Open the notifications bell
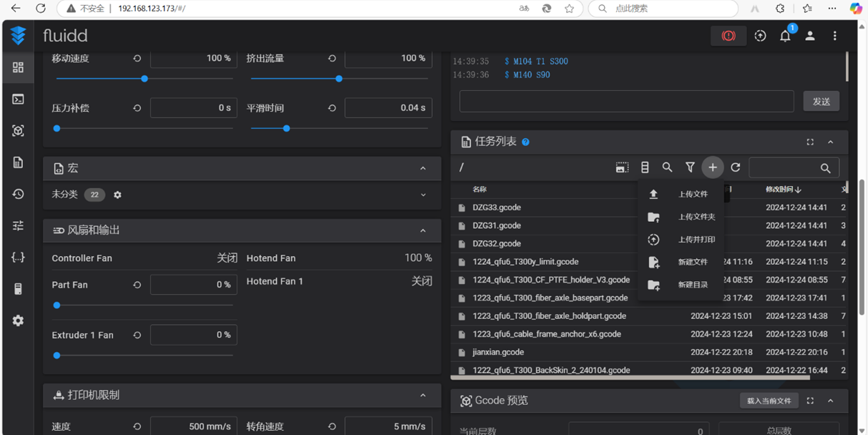 click(785, 36)
